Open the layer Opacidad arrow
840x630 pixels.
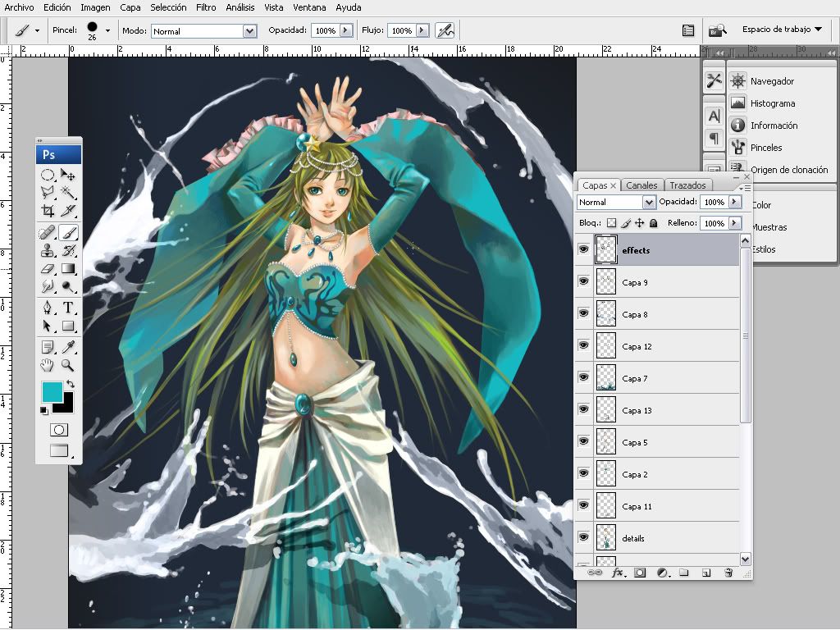click(x=734, y=202)
